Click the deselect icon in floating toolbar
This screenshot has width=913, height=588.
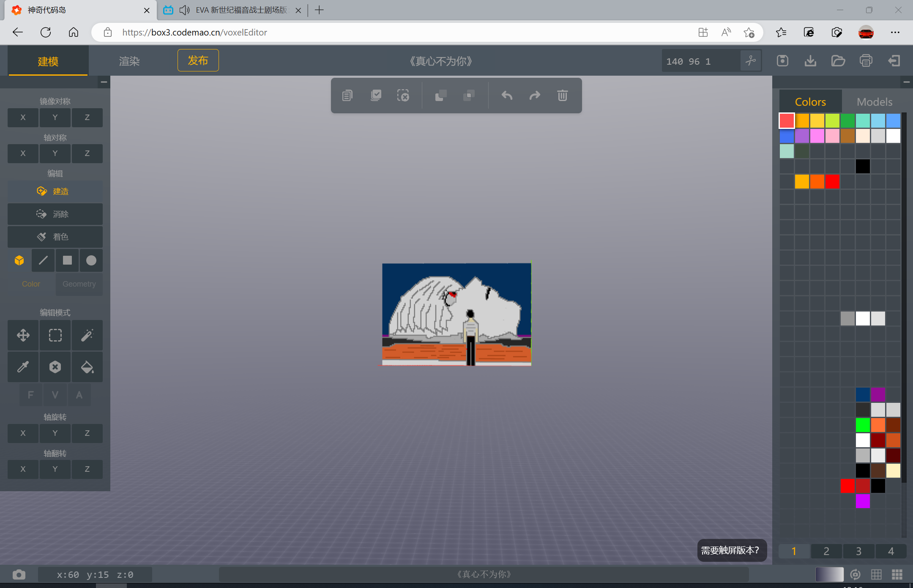point(403,96)
